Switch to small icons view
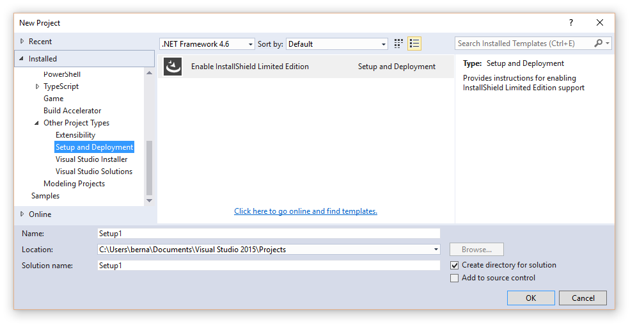Image resolution: width=644 pixels, height=329 pixels. [398, 44]
